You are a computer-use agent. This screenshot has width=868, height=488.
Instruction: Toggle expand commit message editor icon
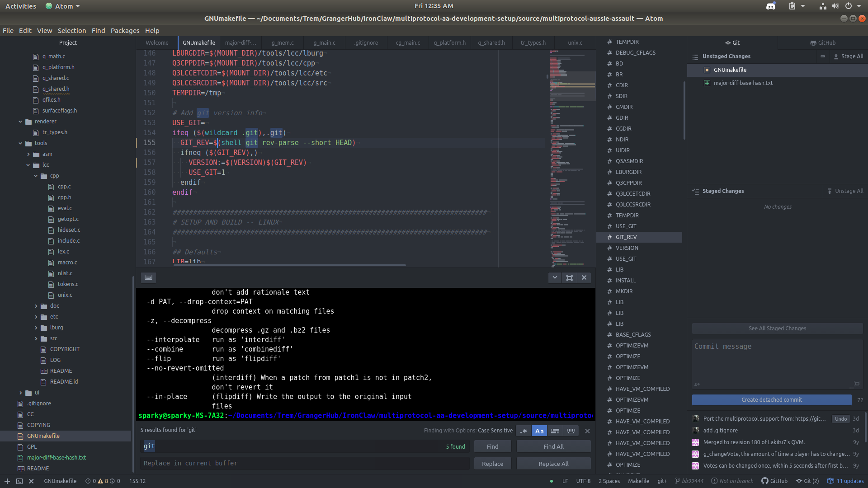pos(857,384)
